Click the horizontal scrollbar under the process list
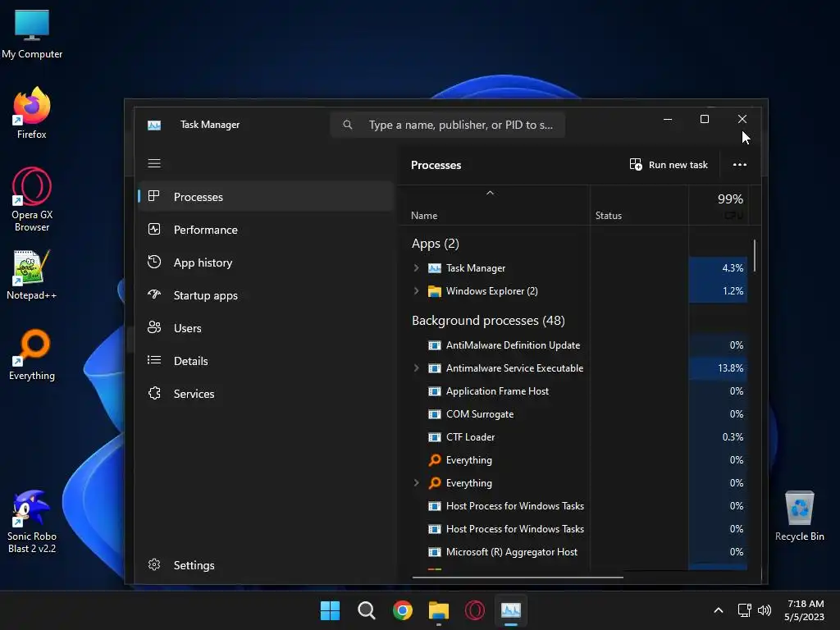This screenshot has width=840, height=630. pyautogui.click(x=518, y=577)
